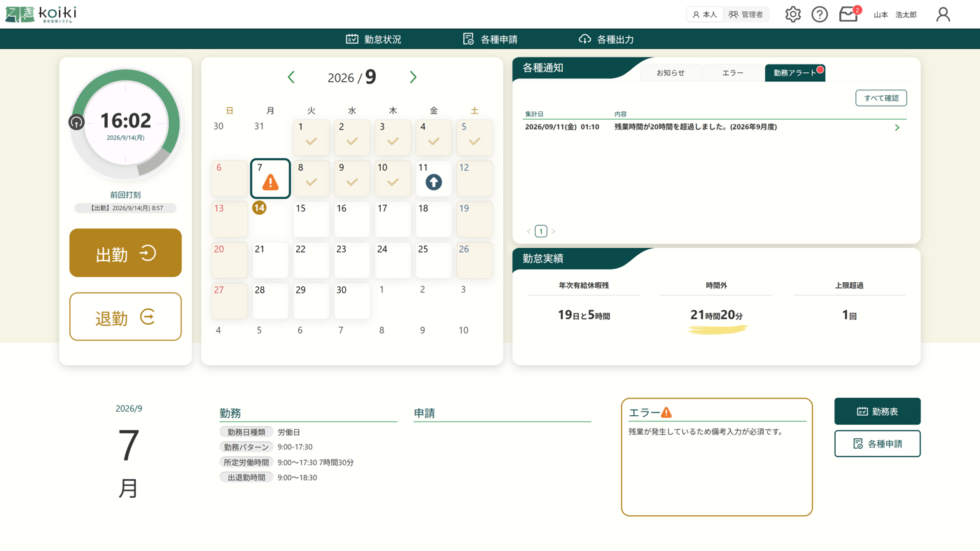980x551 pixels.
Task: Switch to the お知らせ tab
Action: (671, 73)
